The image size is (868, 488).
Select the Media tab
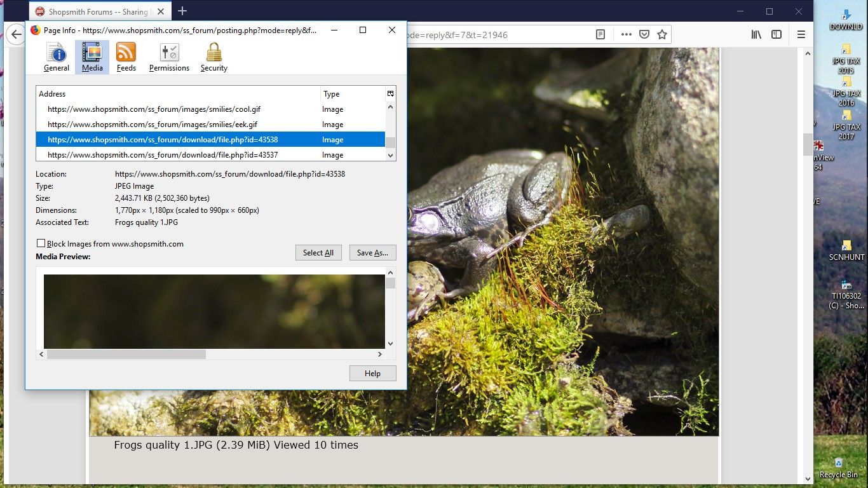pos(92,57)
